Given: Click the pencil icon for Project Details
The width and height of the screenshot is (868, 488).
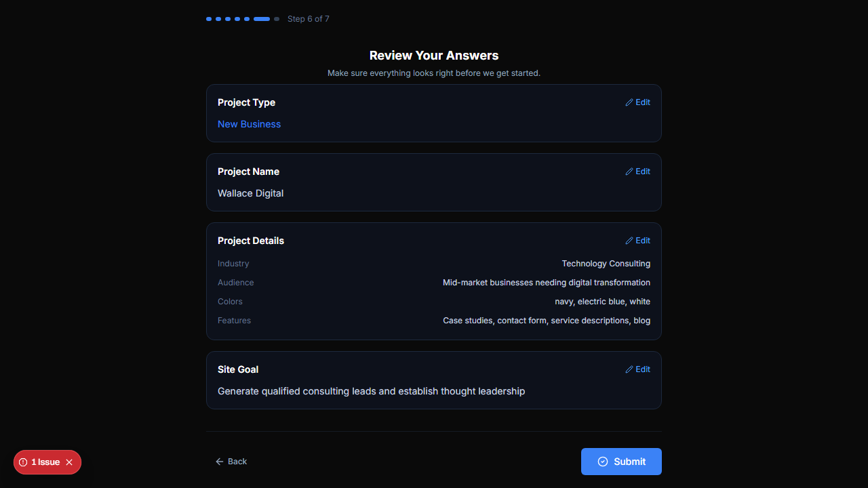Looking at the screenshot, I should coord(629,241).
